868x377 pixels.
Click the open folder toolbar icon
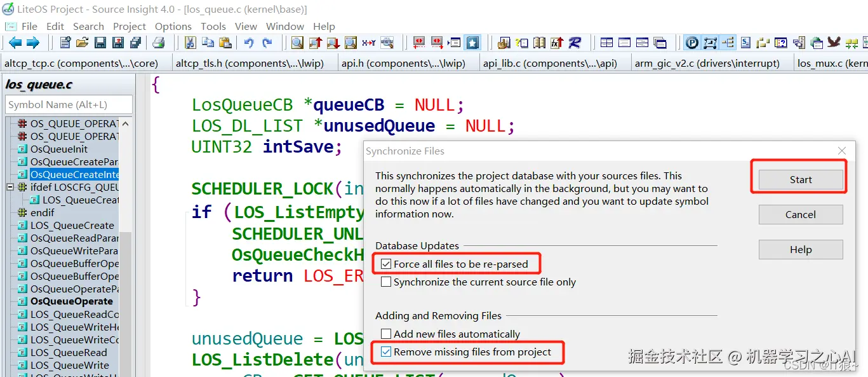click(83, 43)
